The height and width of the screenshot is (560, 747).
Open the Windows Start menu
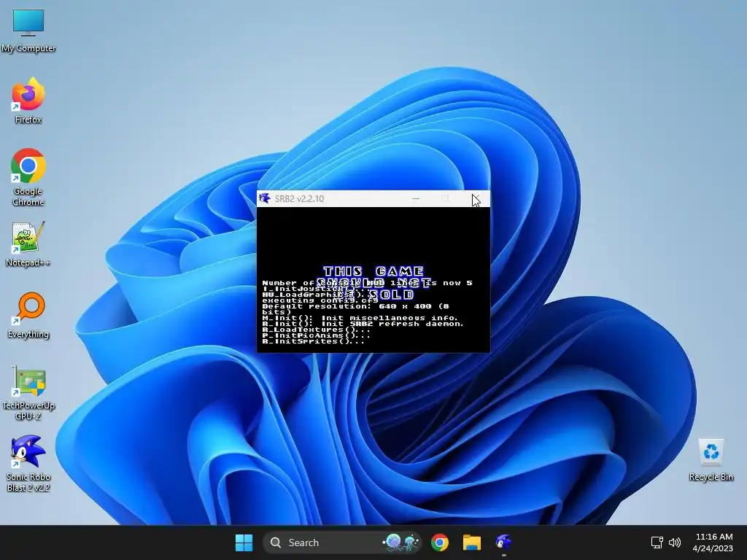[244, 542]
